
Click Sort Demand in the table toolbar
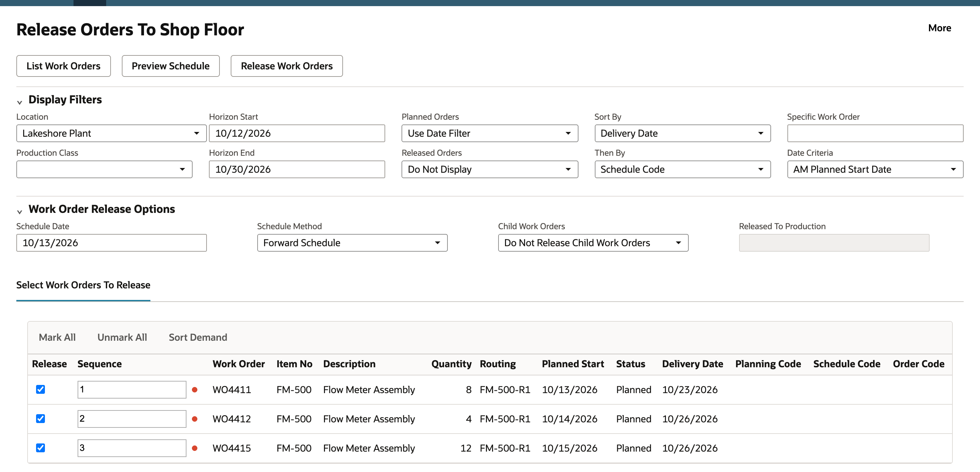pyautogui.click(x=198, y=337)
